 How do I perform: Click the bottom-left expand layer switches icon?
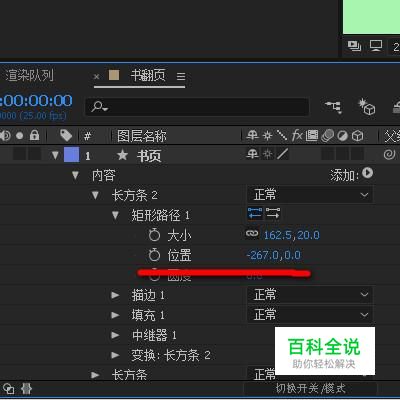[x=8, y=389]
